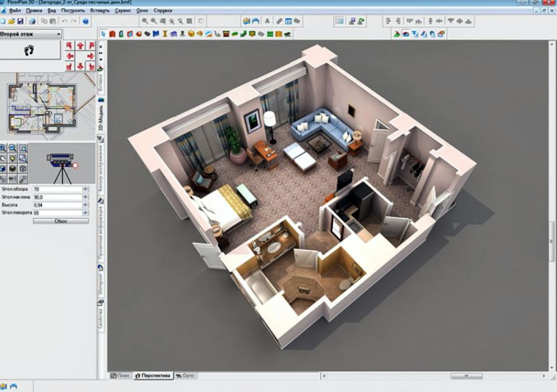The image size is (557, 392).
Task: Click the Save floppy disk icon
Action: 20,21
